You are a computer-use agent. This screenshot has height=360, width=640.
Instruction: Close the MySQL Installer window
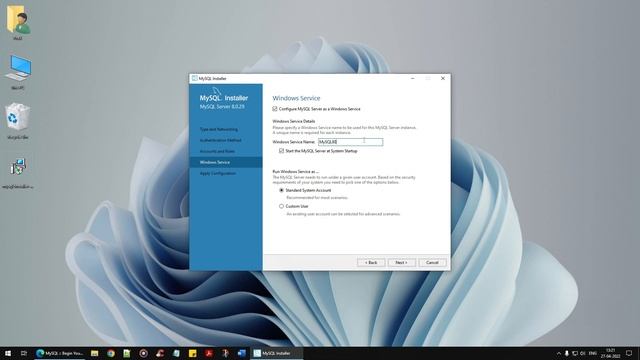[x=443, y=78]
